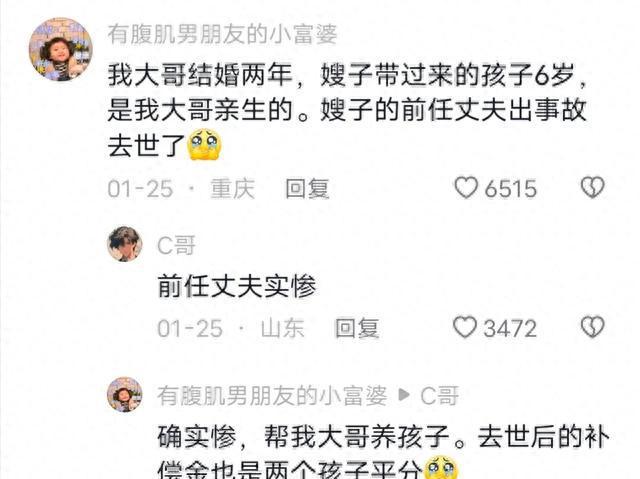Open the C哥 username link
The height and width of the screenshot is (479, 640).
click(176, 245)
